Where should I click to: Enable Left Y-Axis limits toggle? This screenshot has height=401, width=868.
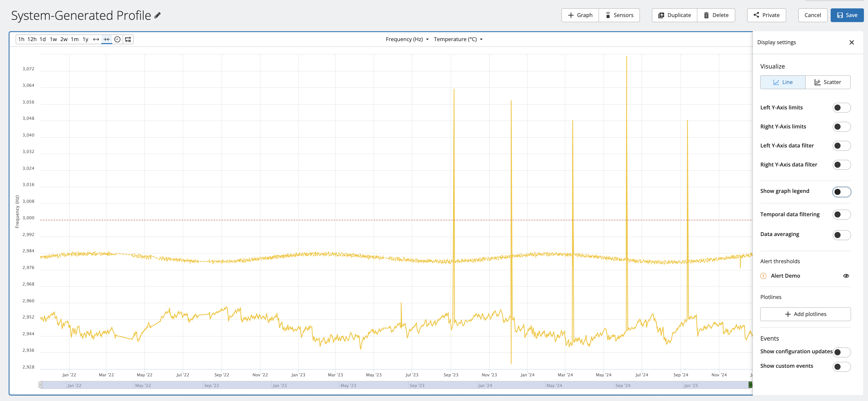point(841,108)
